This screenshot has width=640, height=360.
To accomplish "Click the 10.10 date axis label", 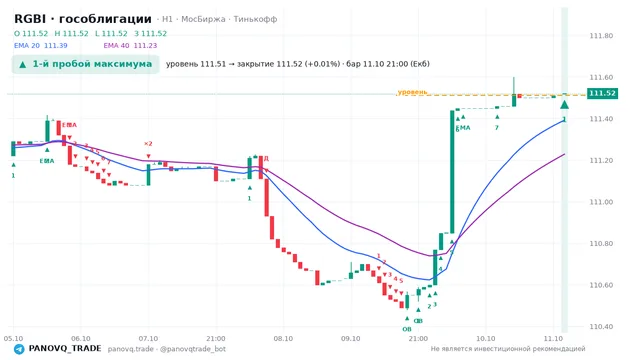I will pyautogui.click(x=486, y=338).
